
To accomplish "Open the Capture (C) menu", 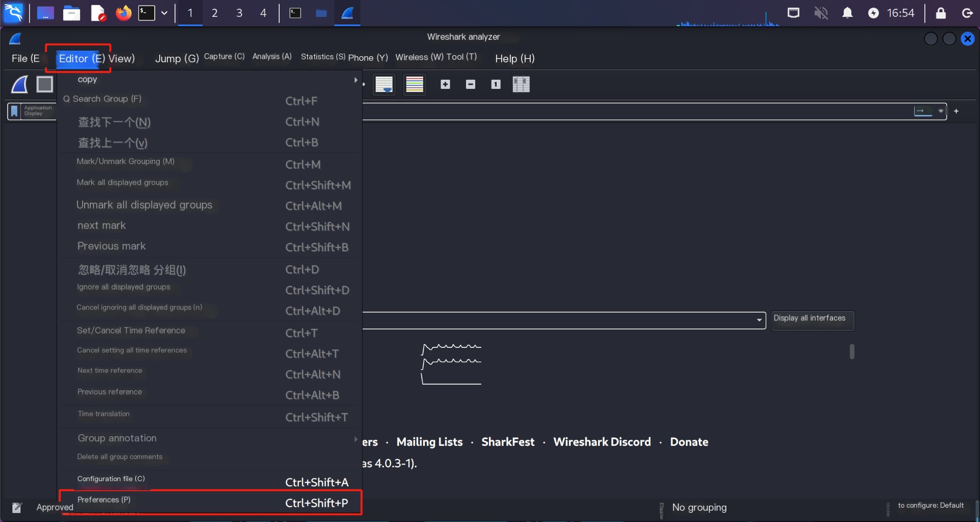I will pos(224,56).
